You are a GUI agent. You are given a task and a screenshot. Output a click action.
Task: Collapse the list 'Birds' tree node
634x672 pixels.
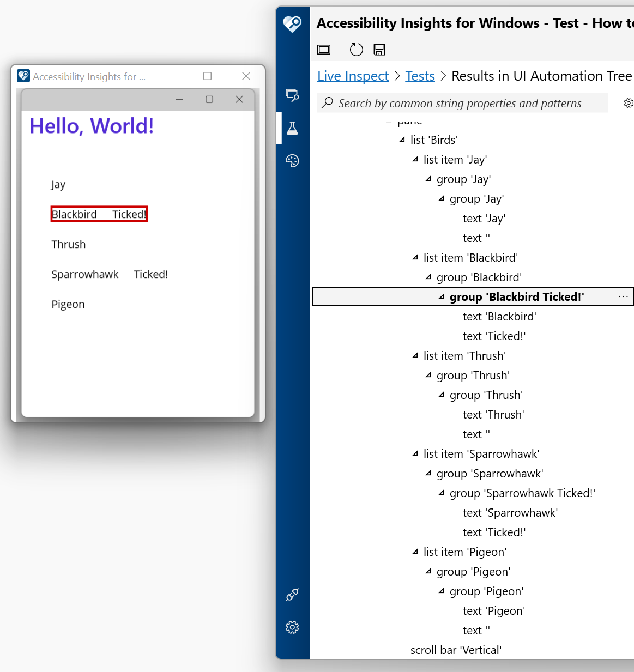pos(402,140)
